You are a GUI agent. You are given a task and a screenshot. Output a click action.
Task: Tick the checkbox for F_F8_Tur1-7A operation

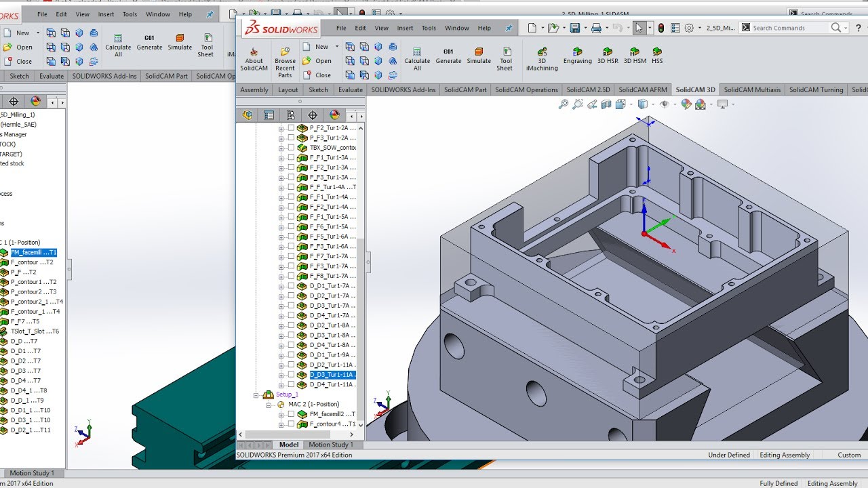[292, 276]
